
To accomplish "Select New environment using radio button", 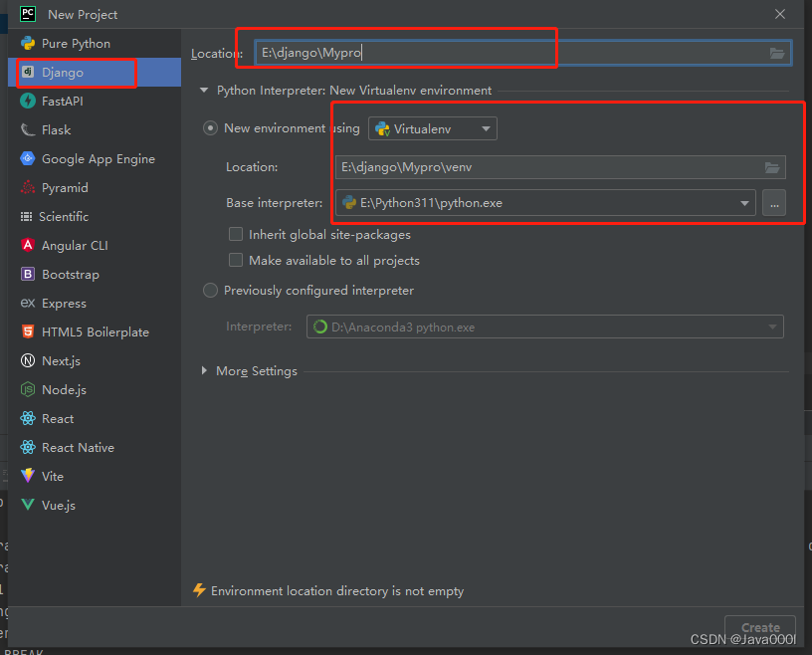I will [x=210, y=128].
